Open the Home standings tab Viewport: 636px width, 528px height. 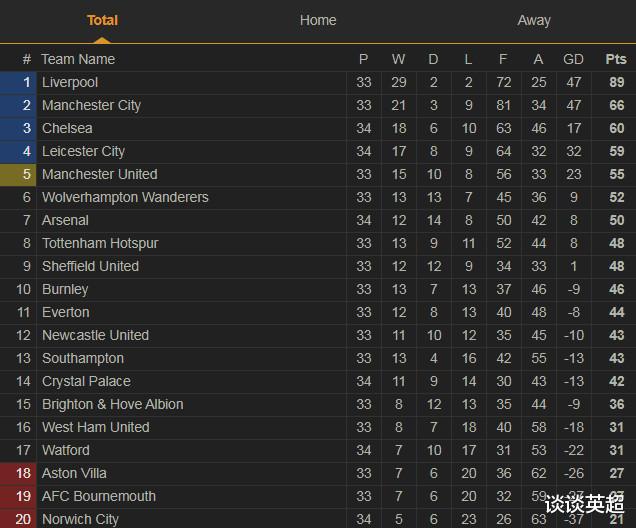318,20
